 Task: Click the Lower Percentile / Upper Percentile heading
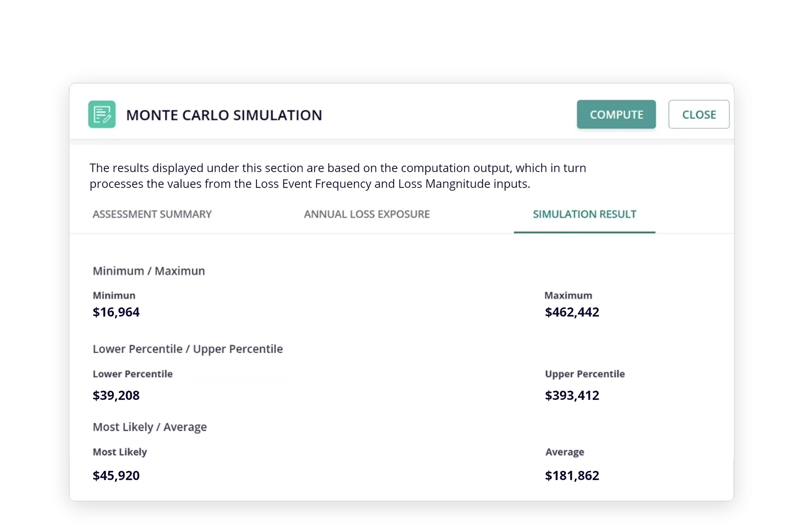tap(188, 349)
